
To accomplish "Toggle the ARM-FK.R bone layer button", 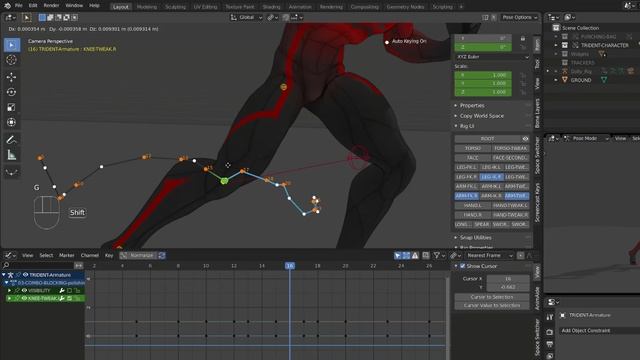I will point(467,196).
